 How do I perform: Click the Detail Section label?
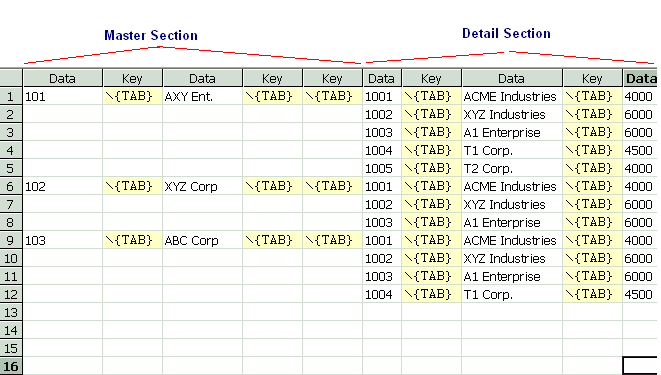pyautogui.click(x=506, y=33)
